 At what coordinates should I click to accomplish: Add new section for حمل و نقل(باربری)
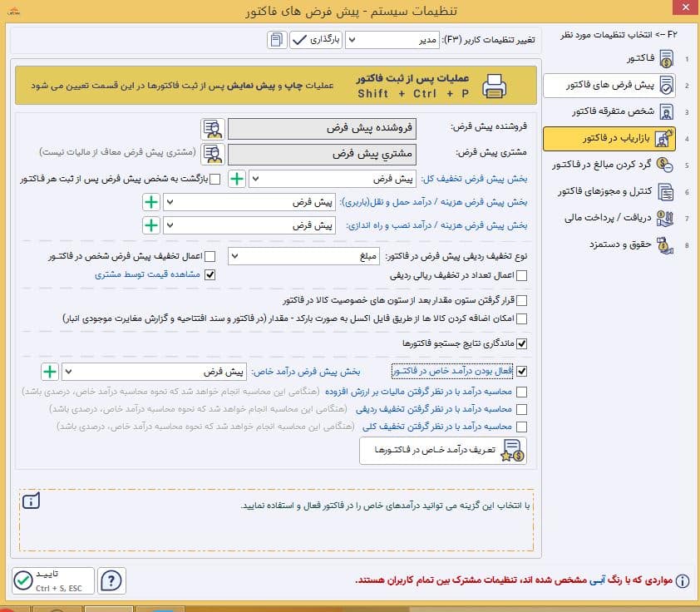[151, 202]
